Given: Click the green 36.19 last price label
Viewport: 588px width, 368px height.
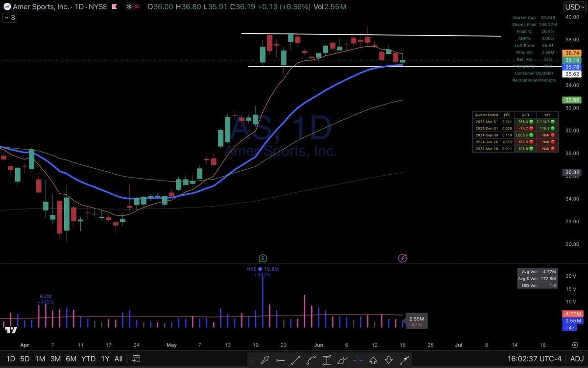Looking at the screenshot, I should [x=573, y=59].
